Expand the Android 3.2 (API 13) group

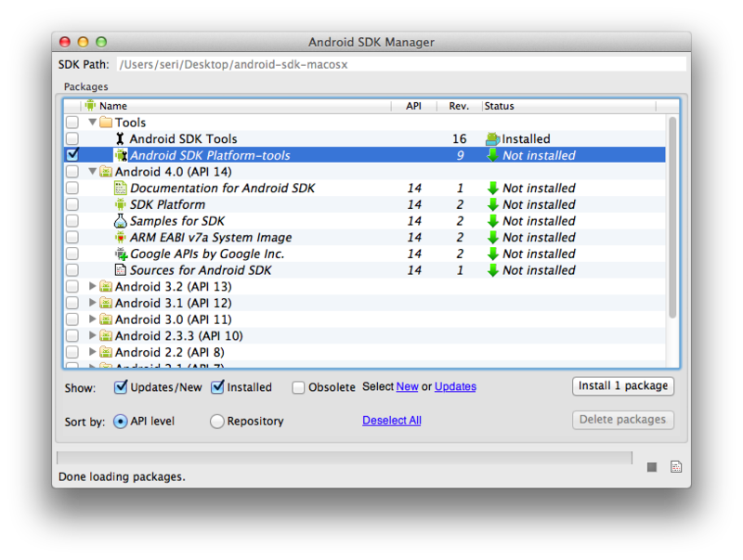click(x=93, y=286)
